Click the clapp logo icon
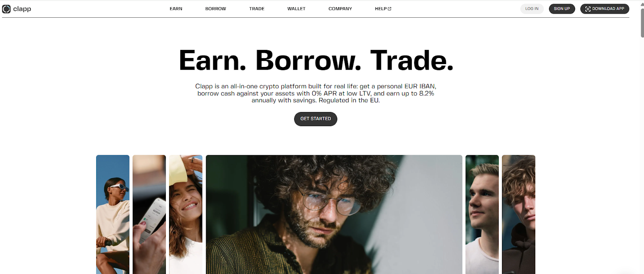Viewport: 644px width, 274px height. point(6,9)
